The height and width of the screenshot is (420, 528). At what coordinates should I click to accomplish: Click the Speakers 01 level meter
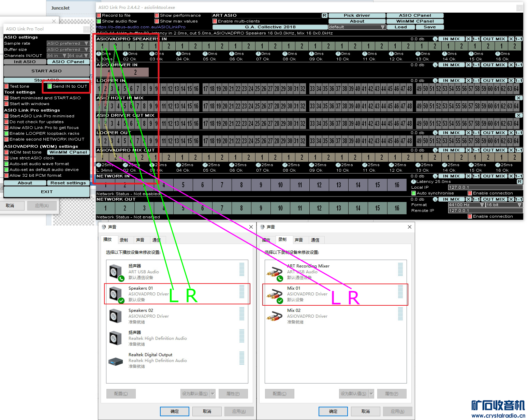tap(242, 292)
